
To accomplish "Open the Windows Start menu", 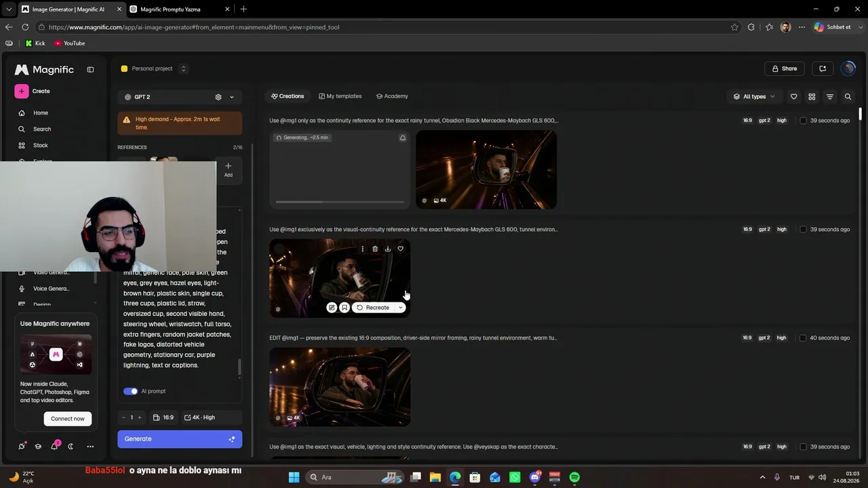I will pyautogui.click(x=294, y=477).
